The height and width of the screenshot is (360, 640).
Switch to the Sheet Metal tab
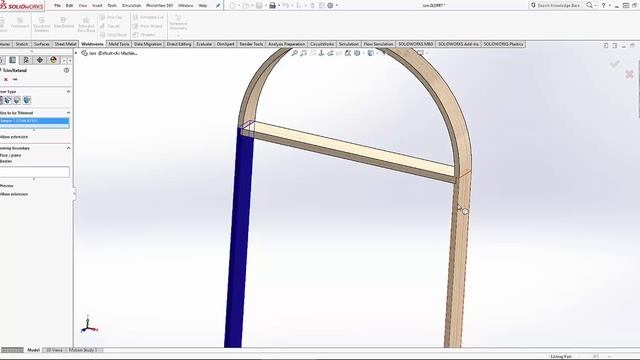tap(65, 44)
